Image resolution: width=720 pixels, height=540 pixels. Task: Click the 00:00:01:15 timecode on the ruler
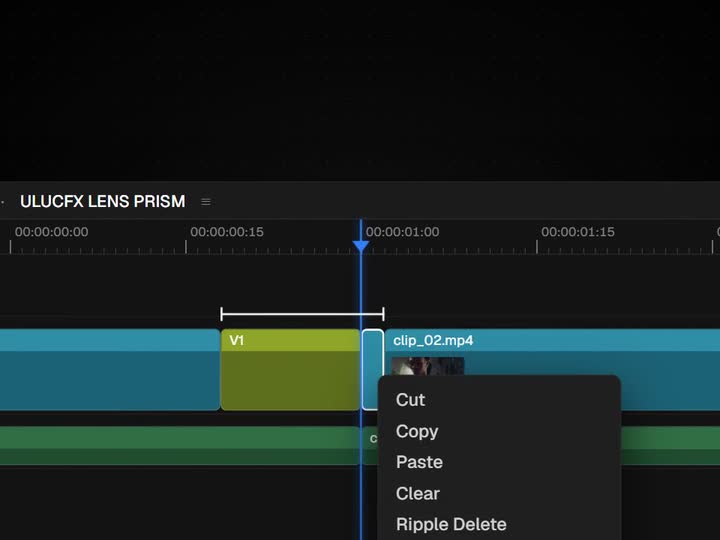[578, 232]
